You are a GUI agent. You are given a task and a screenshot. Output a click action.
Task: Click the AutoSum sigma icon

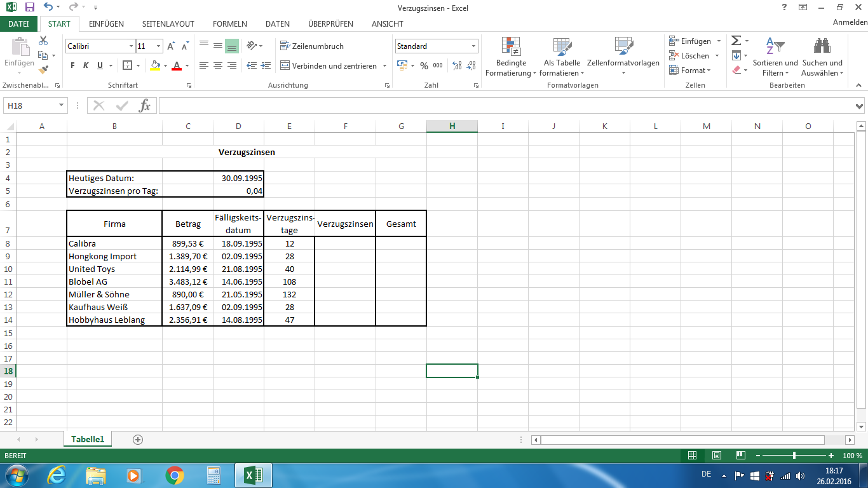tap(736, 41)
